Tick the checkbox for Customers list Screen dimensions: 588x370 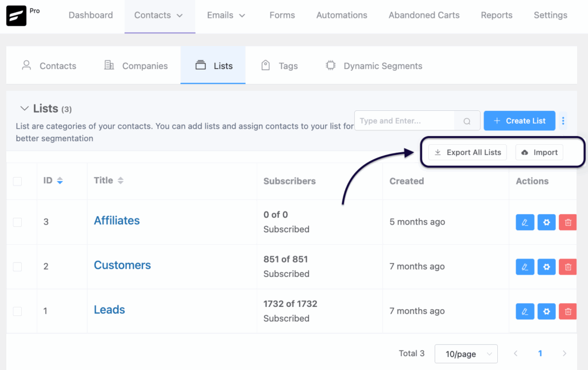(x=17, y=267)
